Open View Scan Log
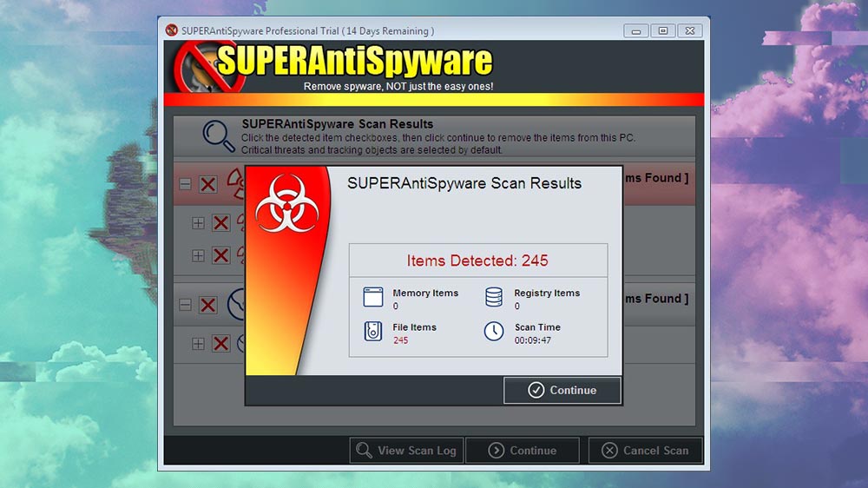The width and height of the screenshot is (868, 488). coord(407,451)
